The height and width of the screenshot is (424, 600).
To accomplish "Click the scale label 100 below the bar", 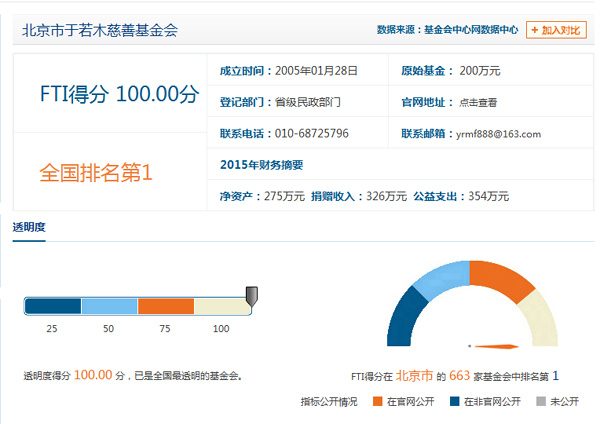I will click(221, 329).
